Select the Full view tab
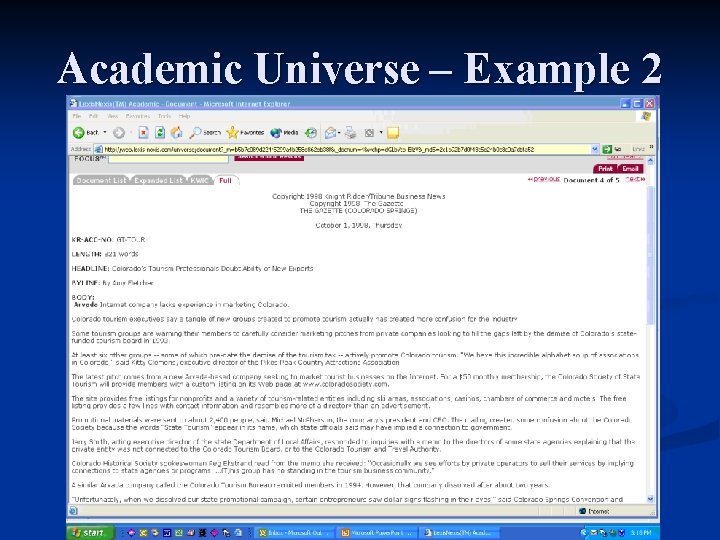The height and width of the screenshot is (540, 720). tap(225, 180)
